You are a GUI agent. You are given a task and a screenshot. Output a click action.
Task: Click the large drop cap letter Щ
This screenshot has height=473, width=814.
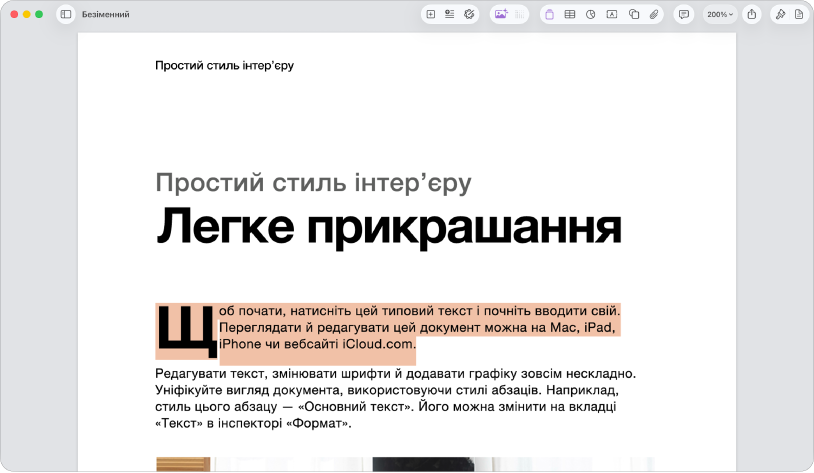tap(186, 331)
